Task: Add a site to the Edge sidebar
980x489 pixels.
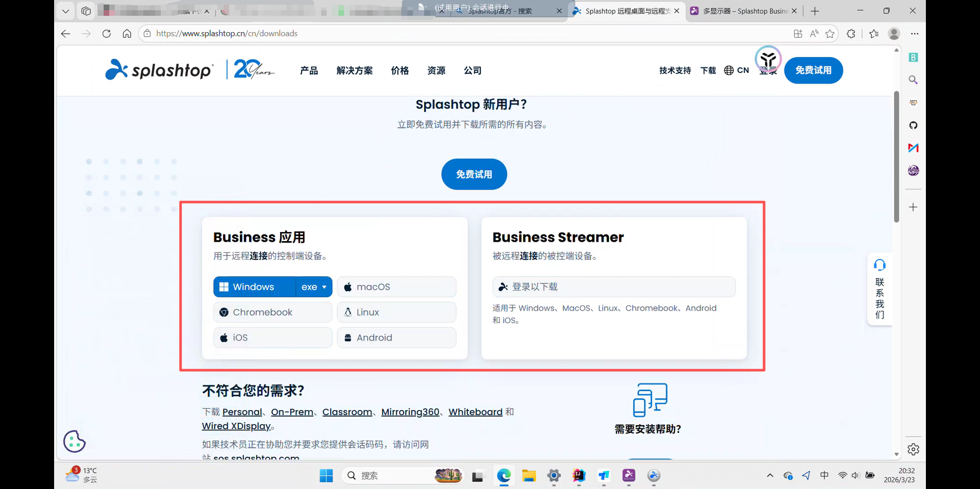Action: 913,207
